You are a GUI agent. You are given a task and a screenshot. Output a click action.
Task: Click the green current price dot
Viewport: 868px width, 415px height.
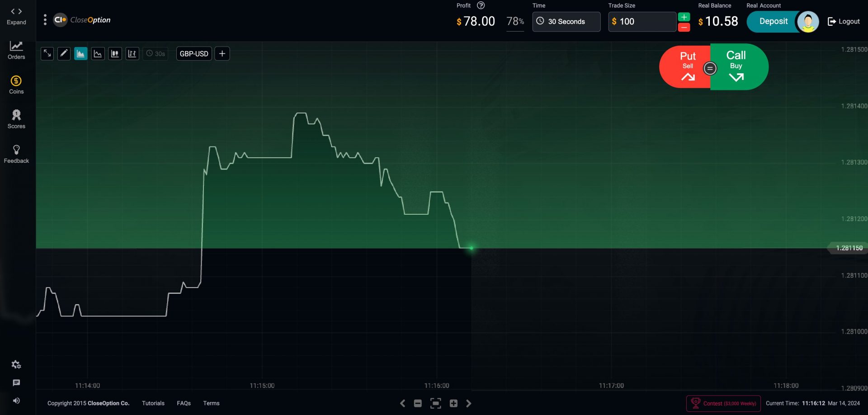[x=471, y=248]
